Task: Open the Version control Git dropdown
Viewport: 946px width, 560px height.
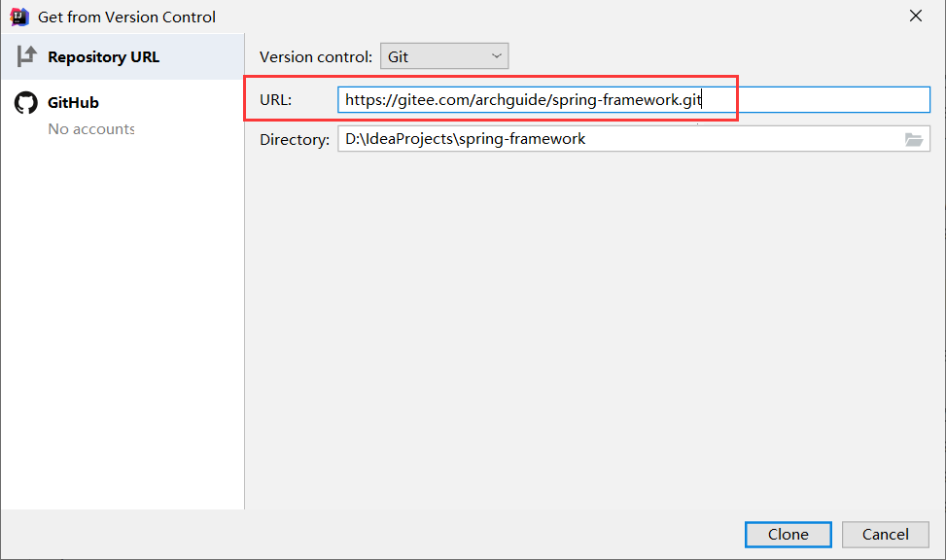Action: pos(444,56)
